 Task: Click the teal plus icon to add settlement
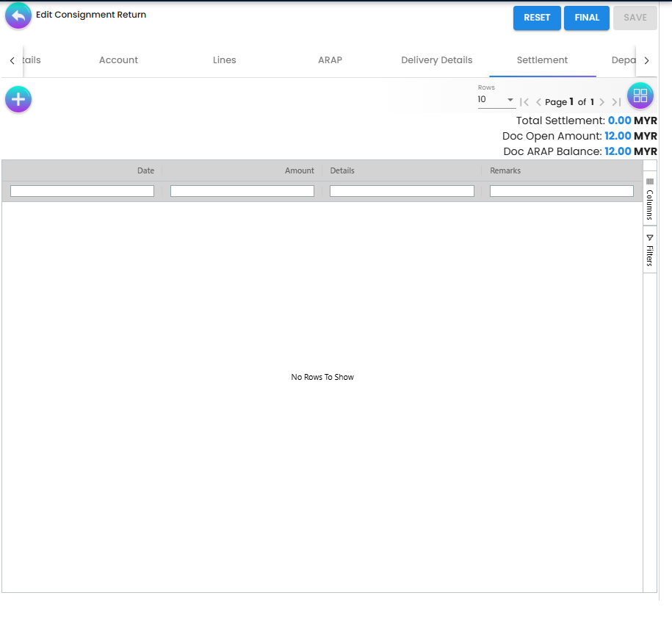[18, 98]
